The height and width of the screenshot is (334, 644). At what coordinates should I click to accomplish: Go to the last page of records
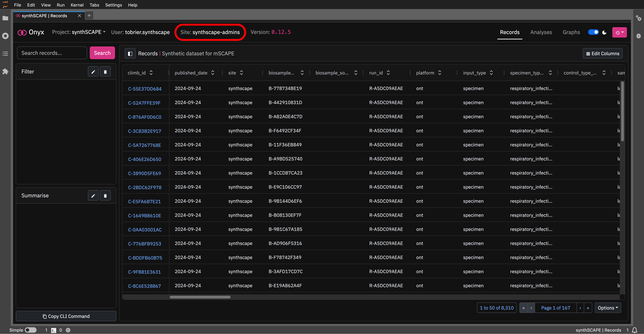pos(588,308)
